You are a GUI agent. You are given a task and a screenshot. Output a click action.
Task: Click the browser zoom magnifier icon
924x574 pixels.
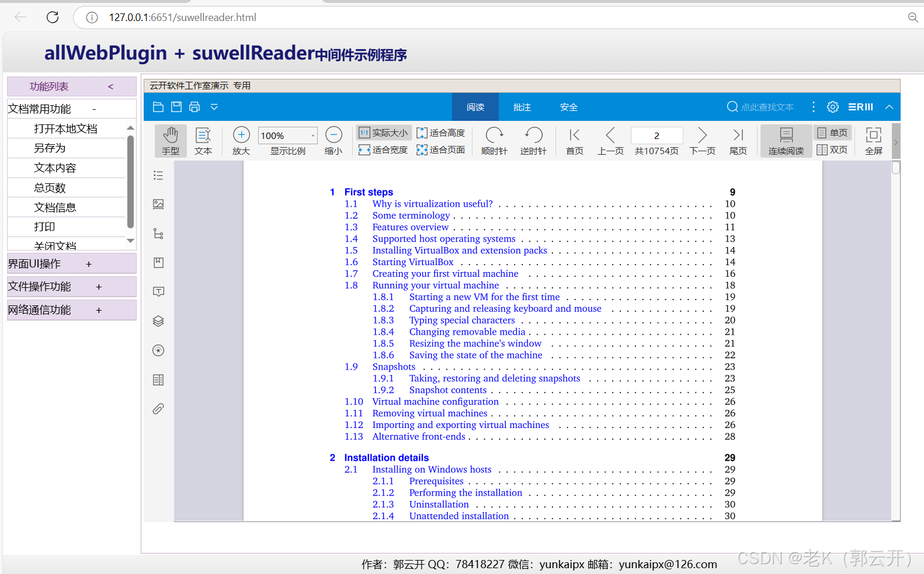click(x=913, y=18)
